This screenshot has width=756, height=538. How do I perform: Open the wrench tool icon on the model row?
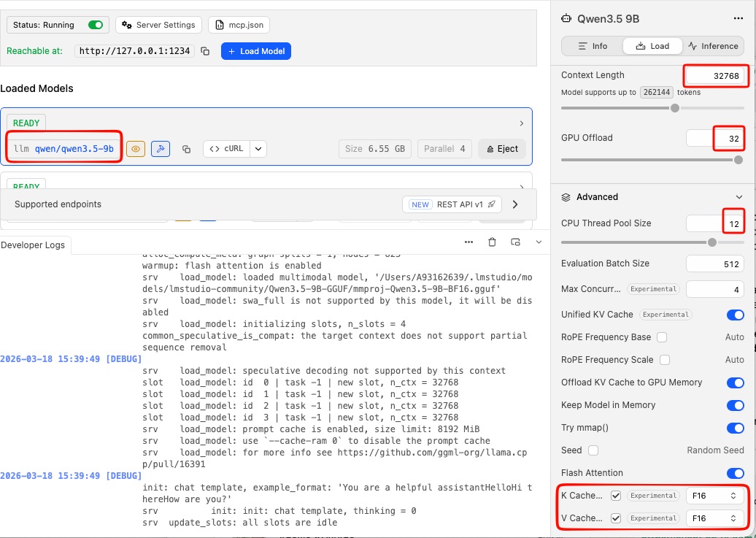click(x=160, y=148)
